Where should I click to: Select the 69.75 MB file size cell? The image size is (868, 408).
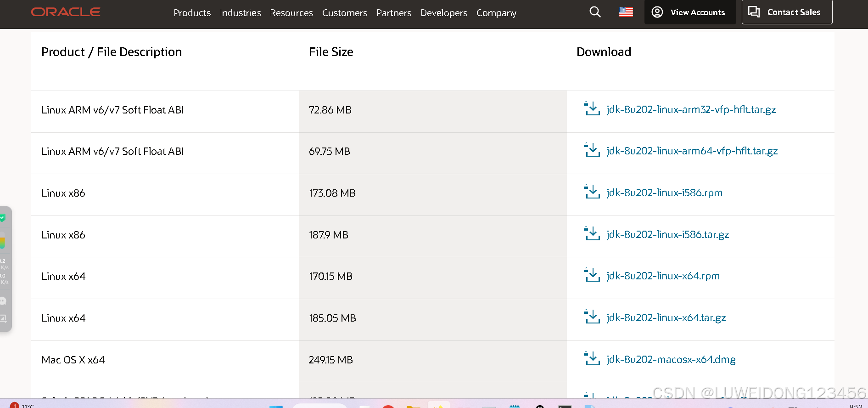[x=433, y=153]
